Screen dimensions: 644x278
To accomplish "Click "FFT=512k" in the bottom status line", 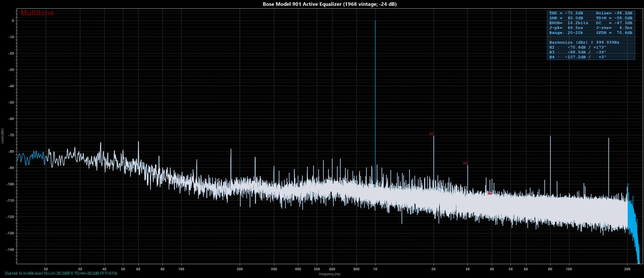I will pos(109,274).
